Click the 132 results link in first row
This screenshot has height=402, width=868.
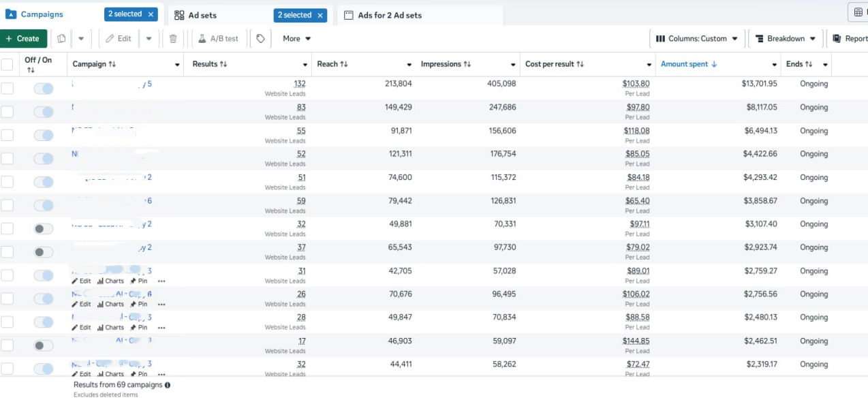pos(300,84)
